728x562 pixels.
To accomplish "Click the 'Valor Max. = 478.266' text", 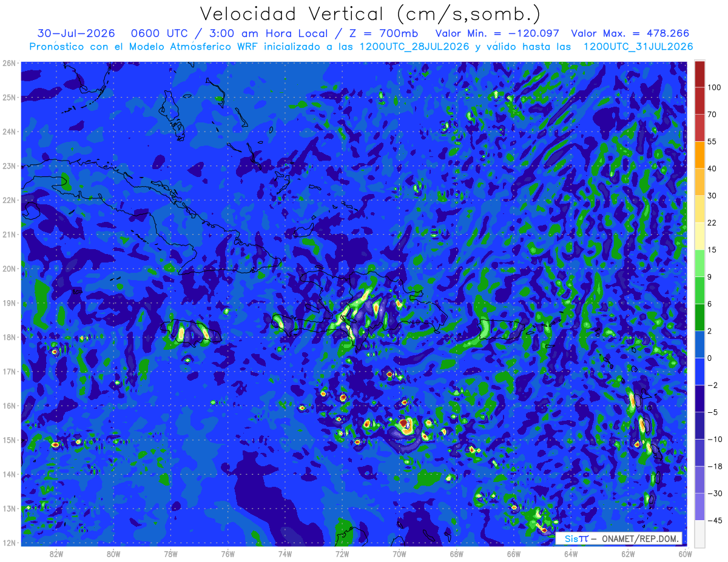I will click(631, 34).
